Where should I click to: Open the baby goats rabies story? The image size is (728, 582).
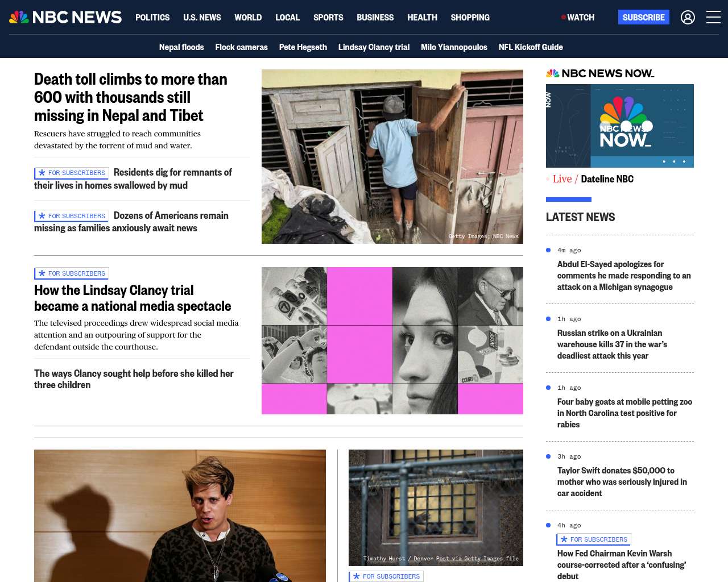point(624,413)
